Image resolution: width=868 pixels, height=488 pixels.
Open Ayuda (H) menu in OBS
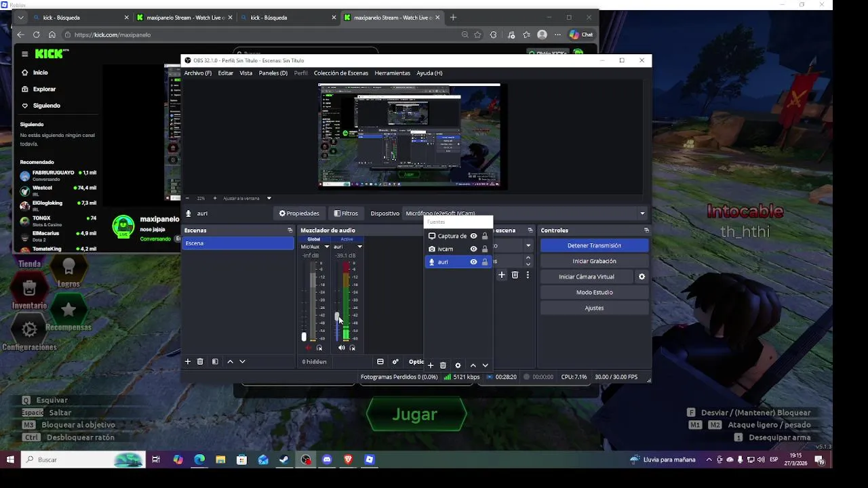(429, 73)
